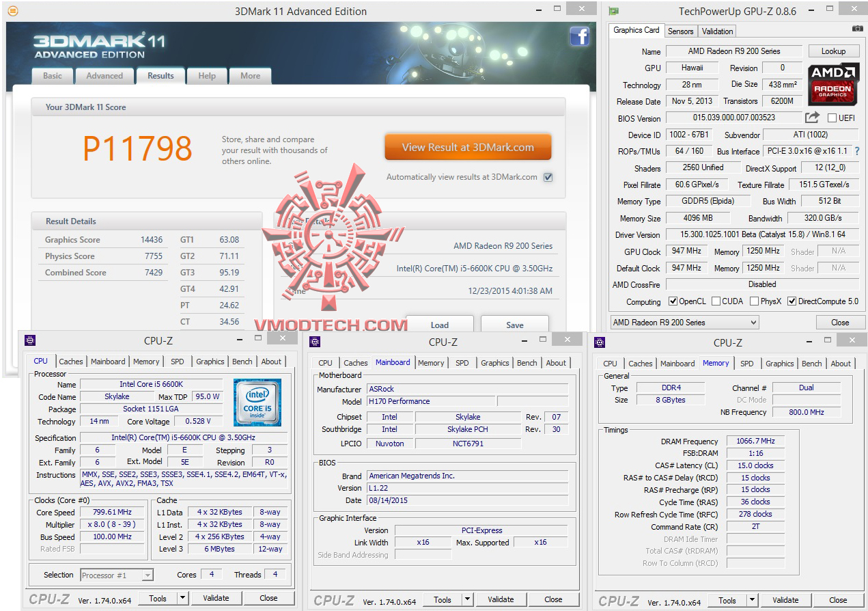Open CPU tab in CPU-Z Memory window
The image size is (868, 611).
click(x=610, y=364)
